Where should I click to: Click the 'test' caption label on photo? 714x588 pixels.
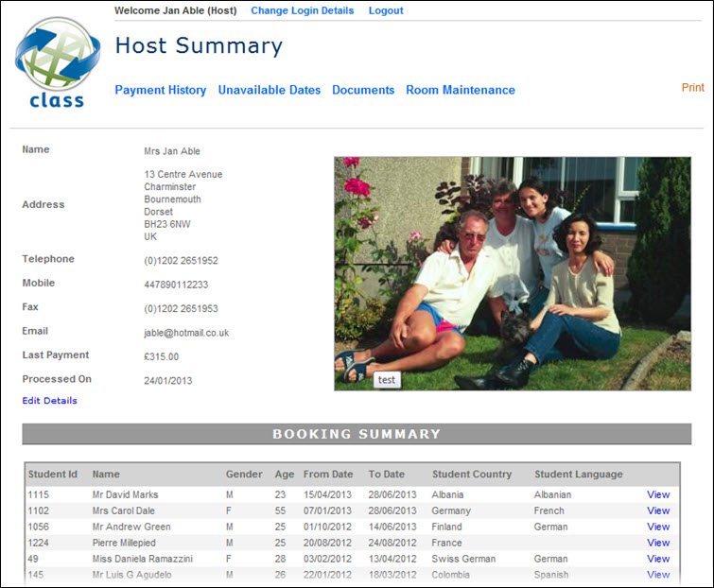click(386, 380)
